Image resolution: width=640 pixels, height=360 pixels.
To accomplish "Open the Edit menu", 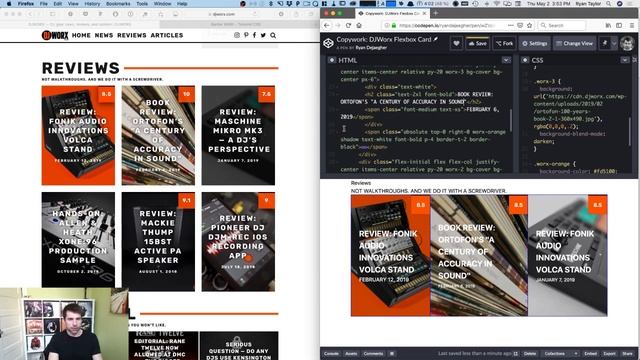I will pos(58,4).
